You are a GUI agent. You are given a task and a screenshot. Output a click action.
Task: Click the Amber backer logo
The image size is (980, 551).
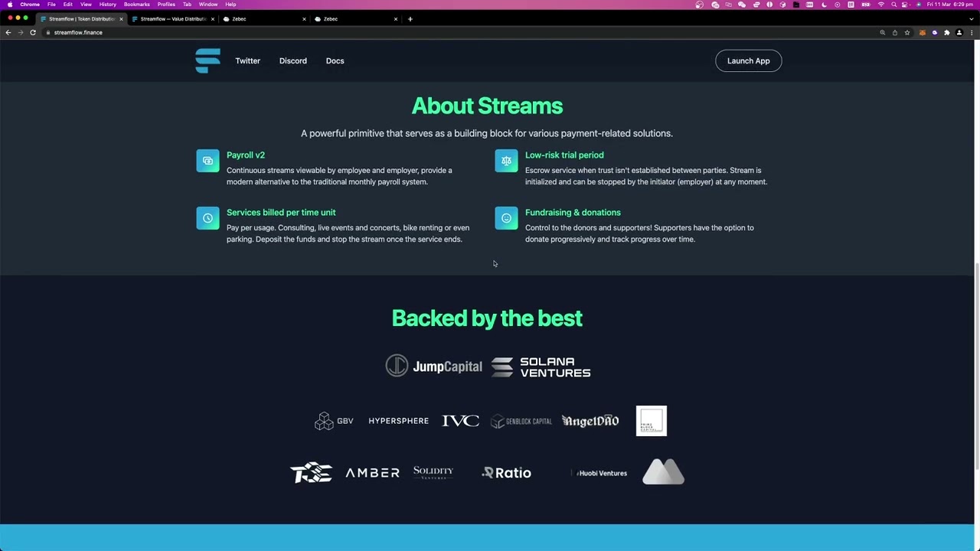pos(372,473)
